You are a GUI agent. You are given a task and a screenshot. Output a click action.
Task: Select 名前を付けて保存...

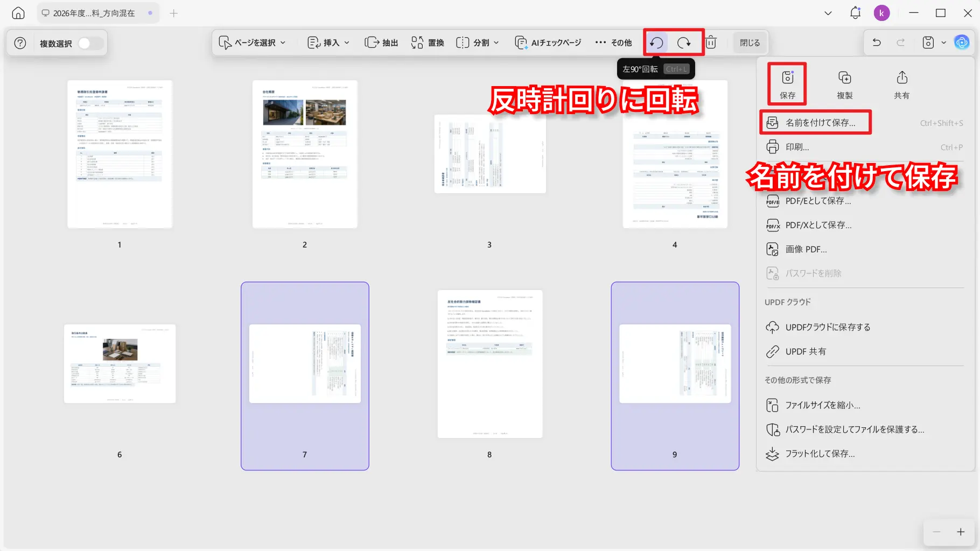coord(864,123)
